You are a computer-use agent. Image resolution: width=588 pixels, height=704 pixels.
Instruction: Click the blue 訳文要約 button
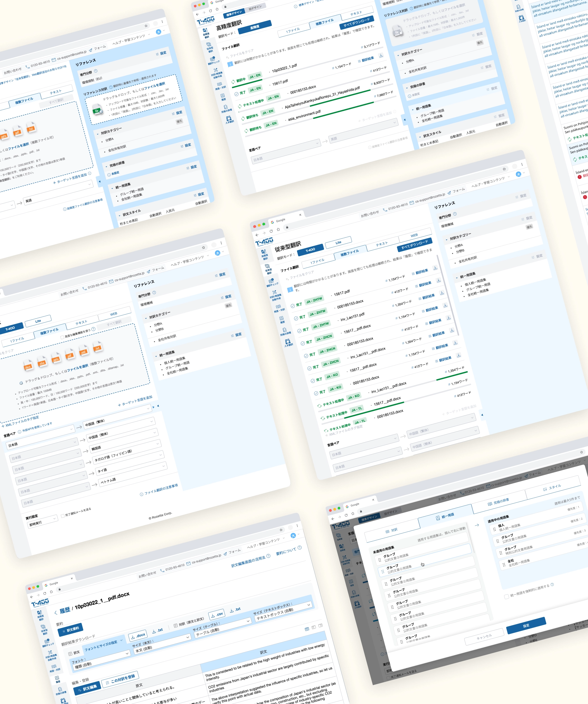point(70,630)
